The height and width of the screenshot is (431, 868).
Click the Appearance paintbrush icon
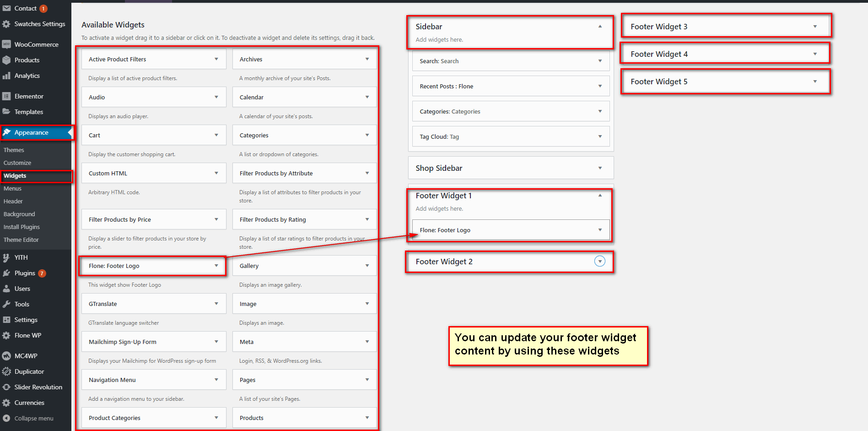click(6, 132)
